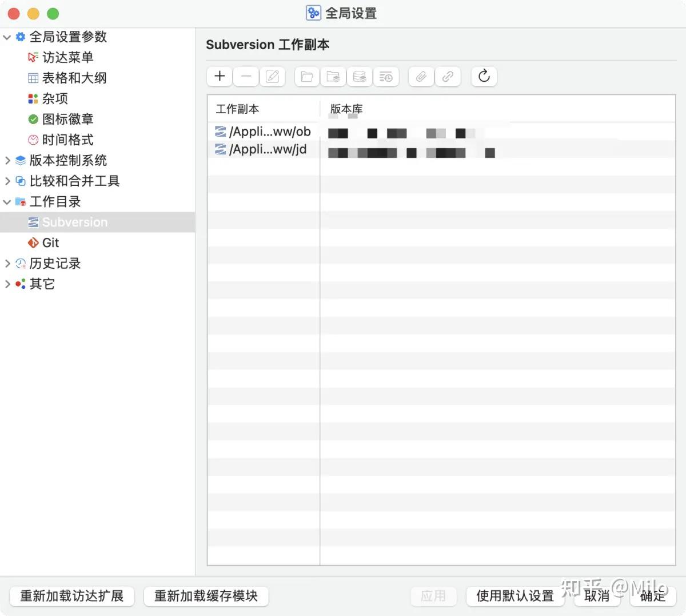Click the add working copy plus icon
686x616 pixels.
tap(219, 76)
